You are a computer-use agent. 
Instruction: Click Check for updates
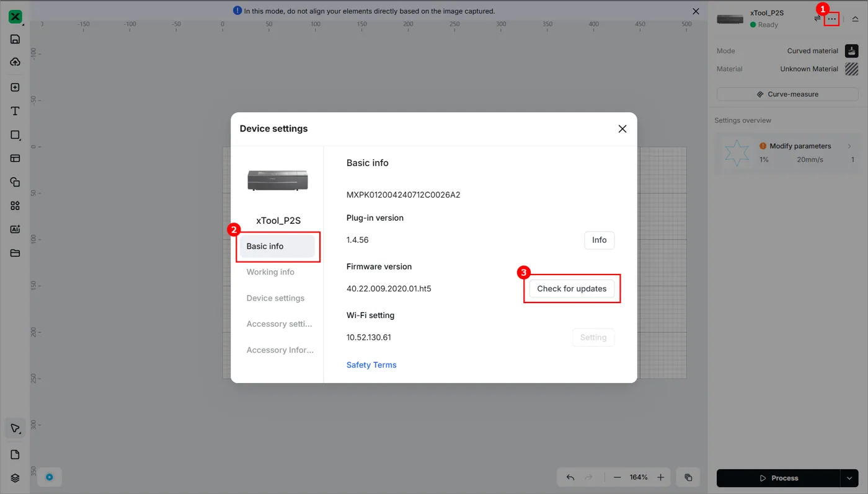(x=572, y=289)
